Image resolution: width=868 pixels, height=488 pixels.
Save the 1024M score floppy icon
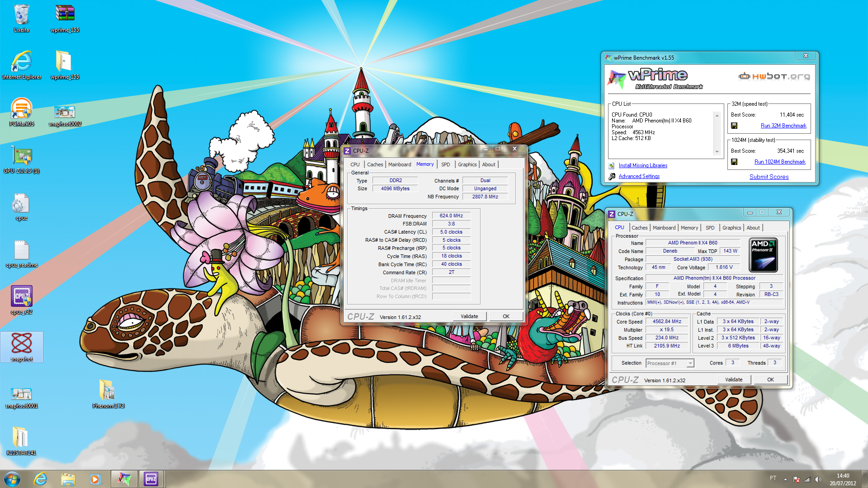pyautogui.click(x=734, y=162)
